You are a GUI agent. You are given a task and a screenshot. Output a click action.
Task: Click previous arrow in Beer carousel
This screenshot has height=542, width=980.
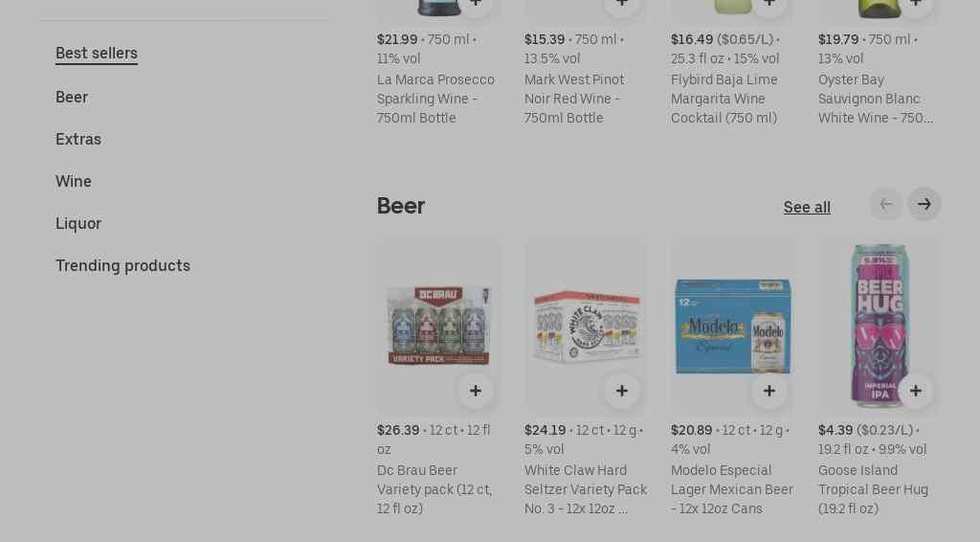click(x=886, y=204)
